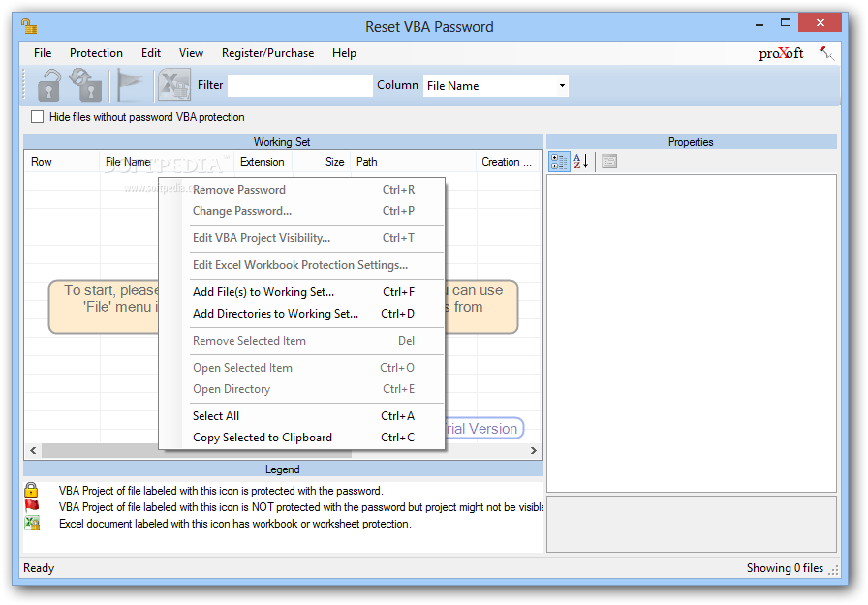Image resolution: width=868 pixels, height=605 pixels.
Task: Choose Add File(s) to Working Set
Action: coord(301,292)
